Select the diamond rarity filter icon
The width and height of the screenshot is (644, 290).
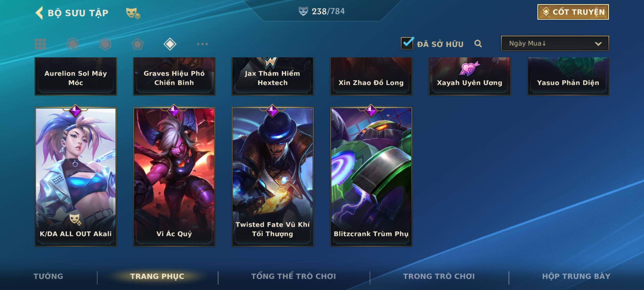pos(170,44)
